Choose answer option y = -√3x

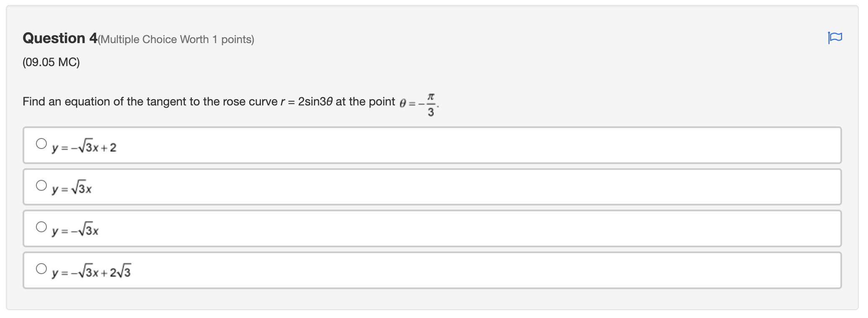click(75, 230)
